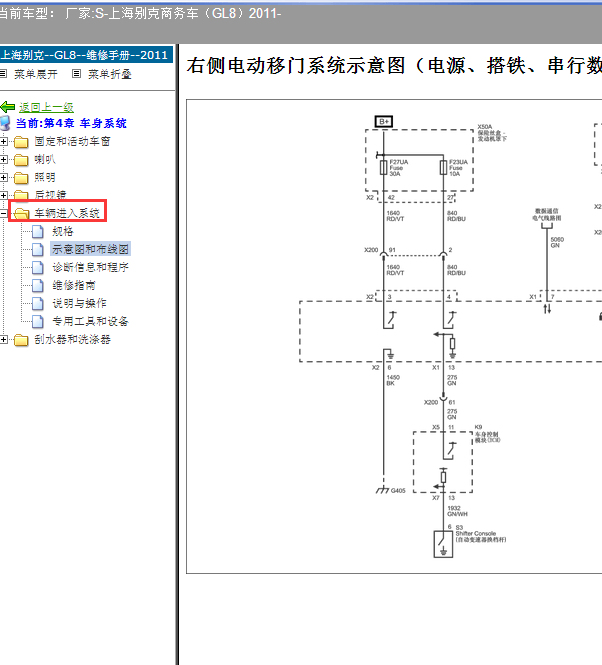Click the 示意图和布线图 page icon
This screenshot has height=665, width=602.
click(x=38, y=249)
